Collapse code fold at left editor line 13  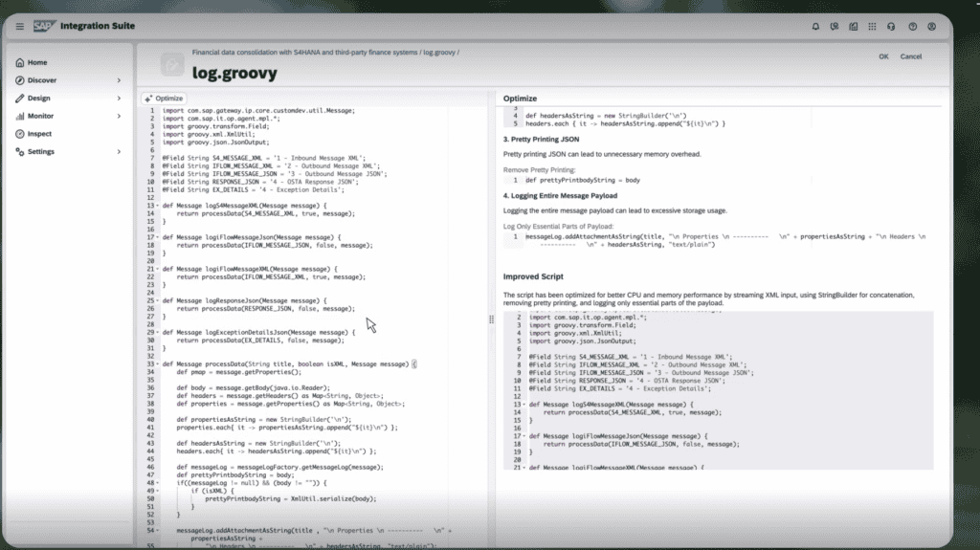point(158,206)
